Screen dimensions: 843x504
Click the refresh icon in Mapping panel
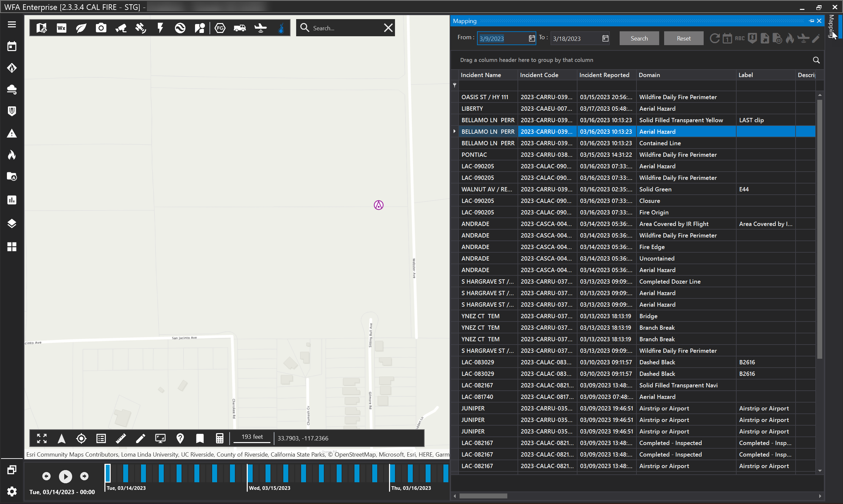714,38
